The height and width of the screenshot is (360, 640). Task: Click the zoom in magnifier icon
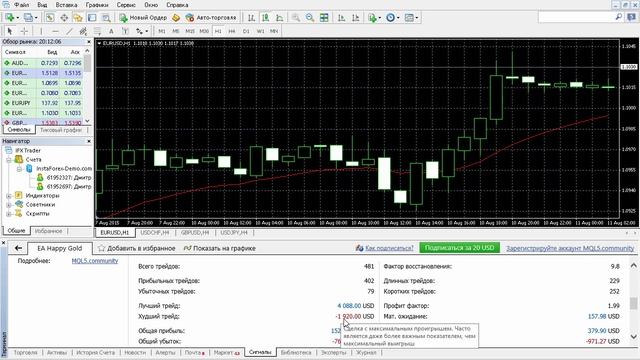point(296,18)
